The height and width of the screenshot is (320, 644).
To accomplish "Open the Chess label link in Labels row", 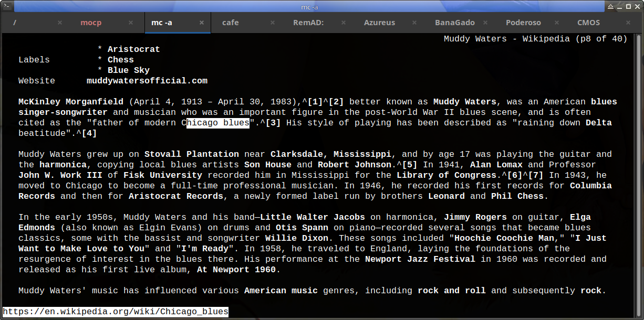I will click(x=121, y=60).
